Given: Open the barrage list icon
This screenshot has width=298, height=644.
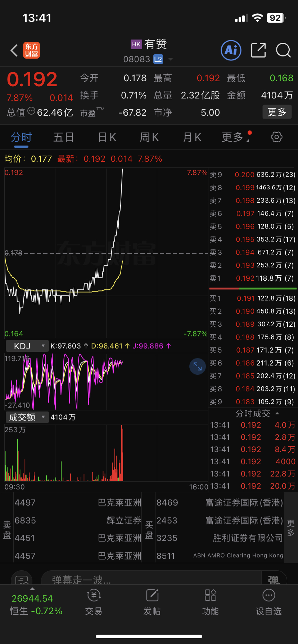Looking at the screenshot, I should [x=22, y=579].
